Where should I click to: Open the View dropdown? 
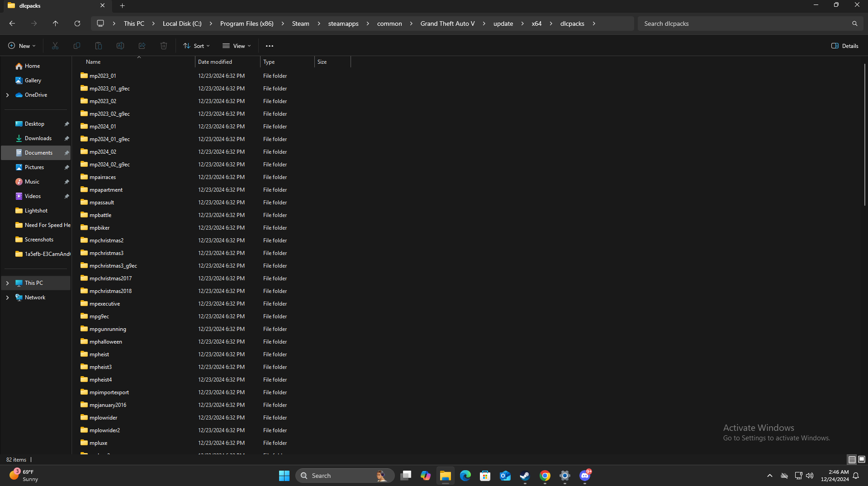tap(237, 46)
